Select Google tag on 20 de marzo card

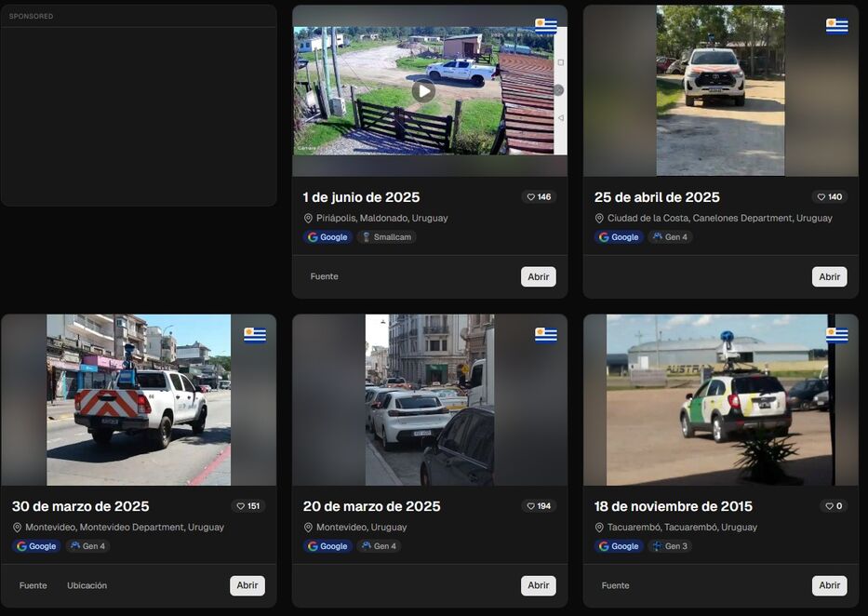click(x=327, y=546)
